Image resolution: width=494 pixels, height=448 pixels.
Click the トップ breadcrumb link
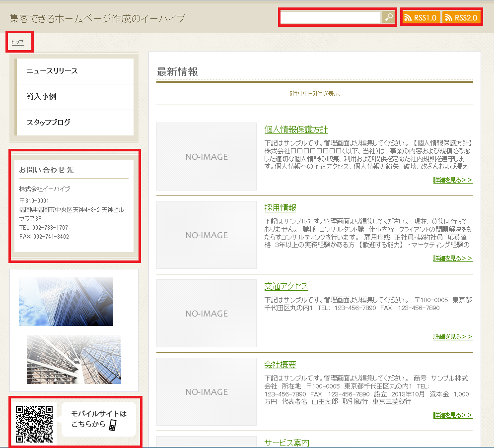pyautogui.click(x=17, y=42)
